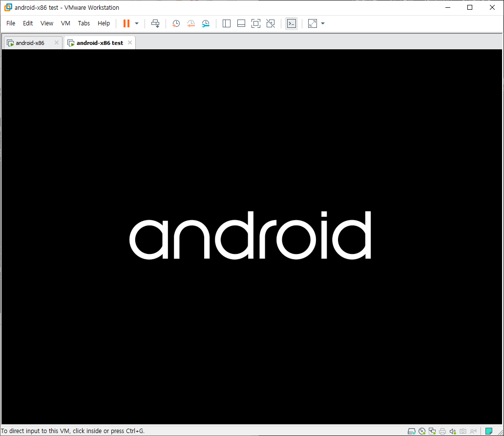Viewport: 504px width, 436px height.
Task: Revert VM to previous snapshot
Action: [x=191, y=23]
